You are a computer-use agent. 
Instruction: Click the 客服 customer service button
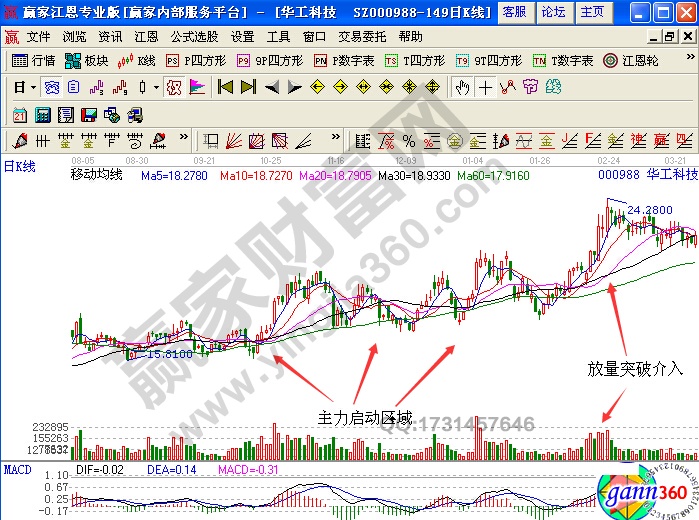tap(513, 12)
